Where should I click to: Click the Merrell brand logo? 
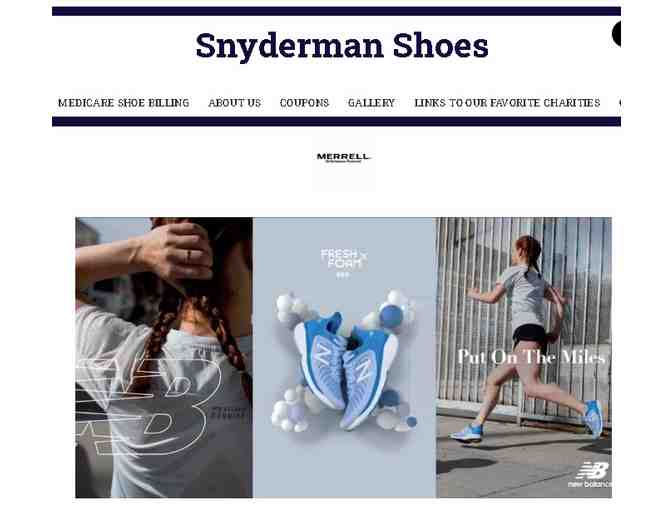343,157
